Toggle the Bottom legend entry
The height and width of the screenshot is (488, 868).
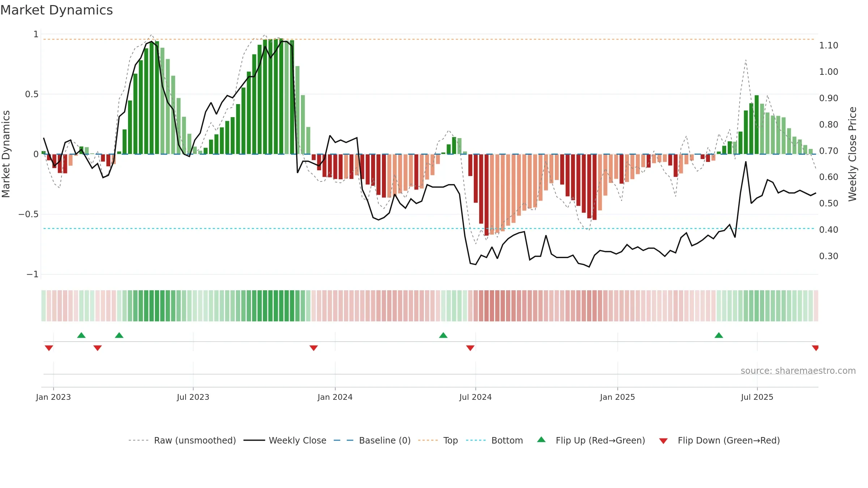495,440
